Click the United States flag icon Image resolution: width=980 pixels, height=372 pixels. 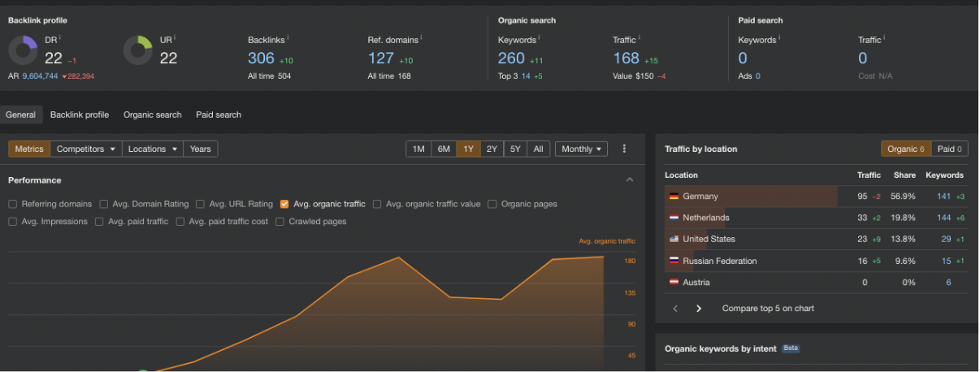point(674,240)
